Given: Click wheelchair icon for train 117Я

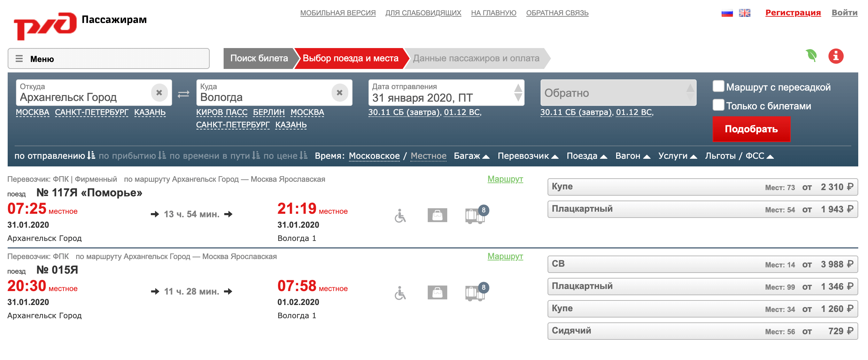Looking at the screenshot, I should pyautogui.click(x=400, y=216).
